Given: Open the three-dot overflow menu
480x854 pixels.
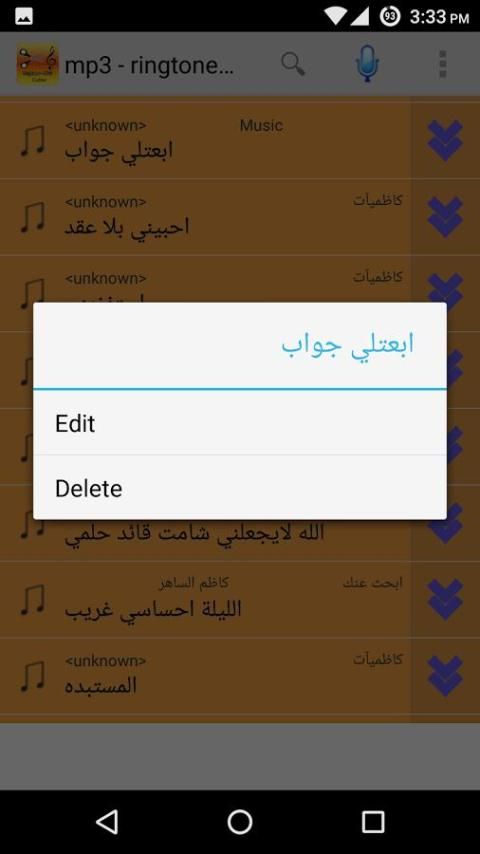Looking at the screenshot, I should coord(442,64).
